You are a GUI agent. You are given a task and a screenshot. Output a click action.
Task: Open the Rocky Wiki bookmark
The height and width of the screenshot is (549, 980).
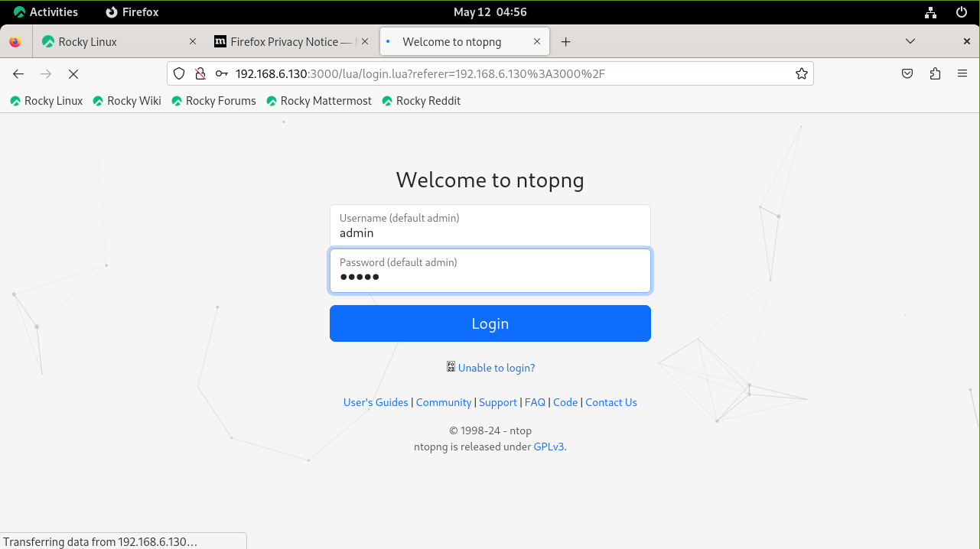[x=127, y=101]
